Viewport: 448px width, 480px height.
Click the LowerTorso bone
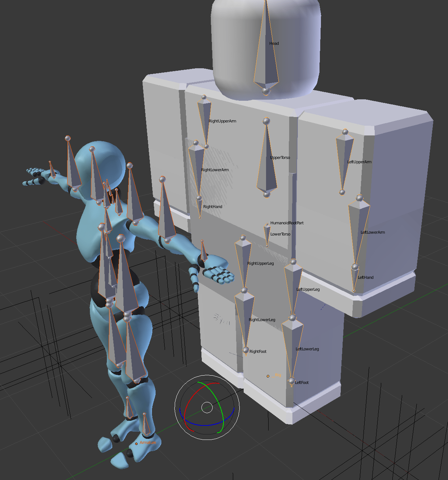point(266,234)
